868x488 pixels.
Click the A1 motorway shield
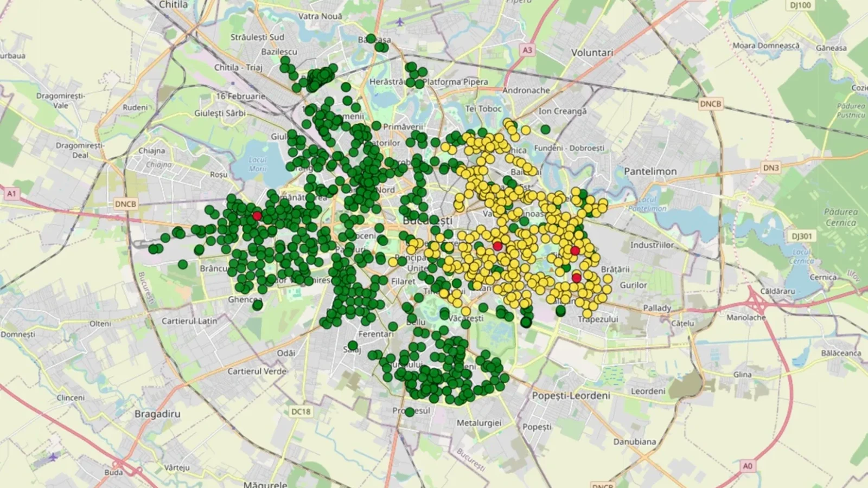point(12,192)
